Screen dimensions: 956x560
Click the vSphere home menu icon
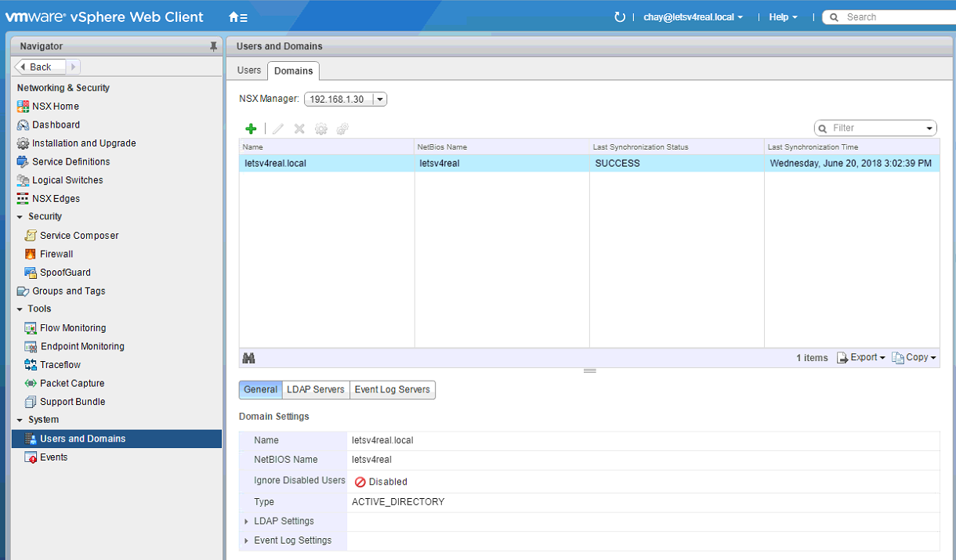click(x=237, y=17)
